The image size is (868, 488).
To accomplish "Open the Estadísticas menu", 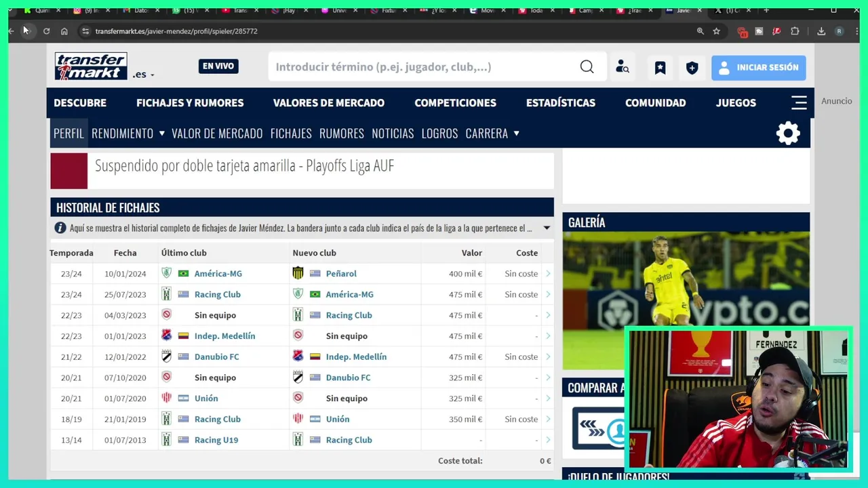I will [561, 103].
